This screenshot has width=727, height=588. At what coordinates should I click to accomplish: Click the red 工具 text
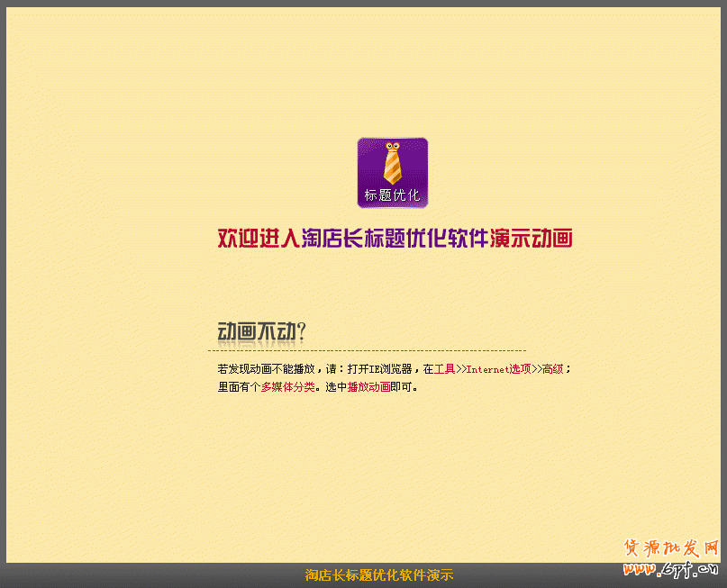pyautogui.click(x=445, y=369)
